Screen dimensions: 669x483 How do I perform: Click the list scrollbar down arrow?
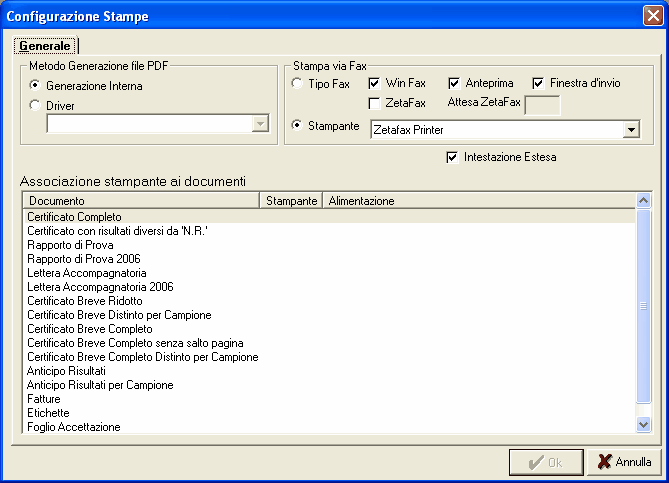pos(643,425)
